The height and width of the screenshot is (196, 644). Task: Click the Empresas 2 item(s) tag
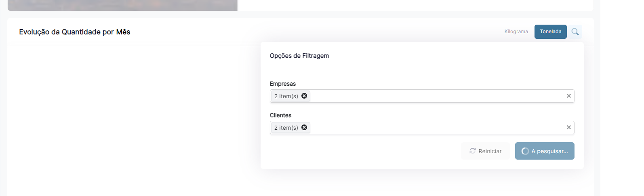pyautogui.click(x=286, y=96)
